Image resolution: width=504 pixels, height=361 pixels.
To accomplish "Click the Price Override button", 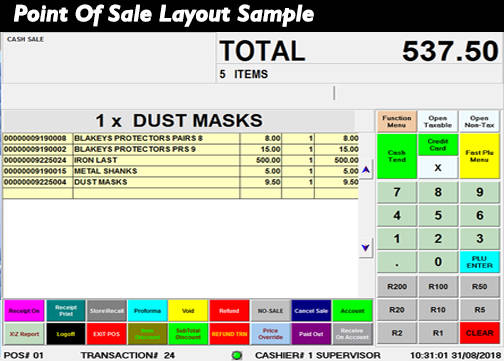I will click(x=270, y=334).
